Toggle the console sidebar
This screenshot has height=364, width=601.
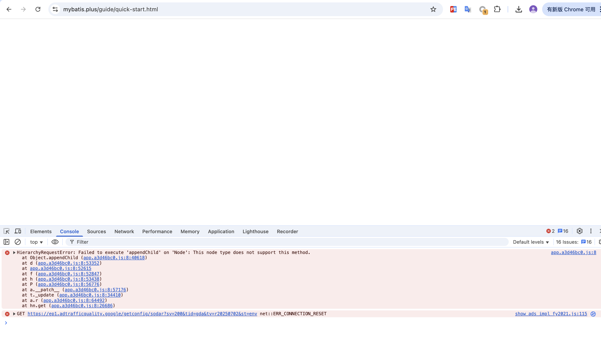tap(7, 242)
